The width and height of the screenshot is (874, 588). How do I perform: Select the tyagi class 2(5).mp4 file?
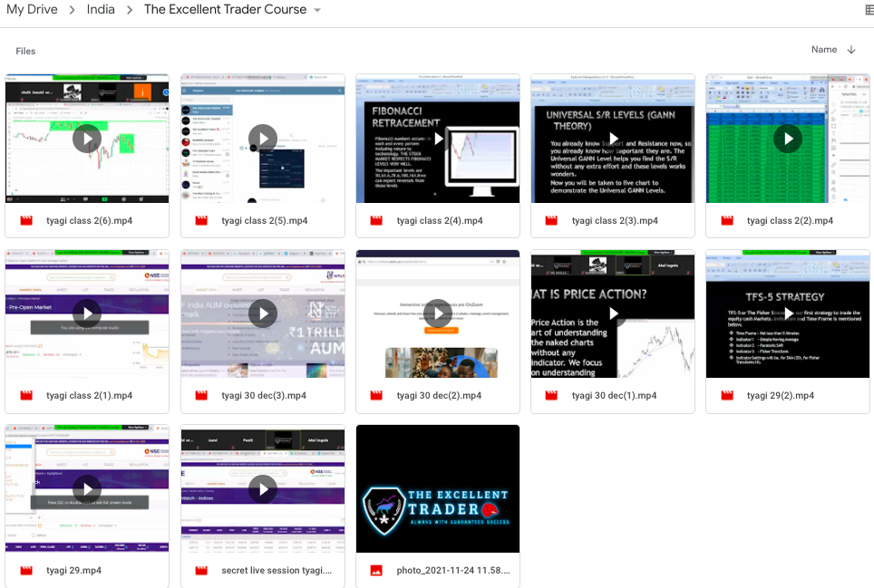(265, 220)
